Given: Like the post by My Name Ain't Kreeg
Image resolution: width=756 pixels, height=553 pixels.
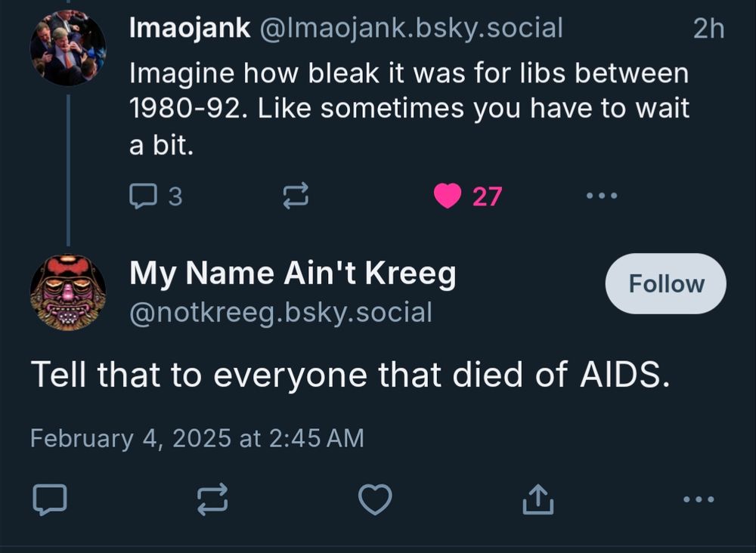Looking at the screenshot, I should (x=375, y=499).
